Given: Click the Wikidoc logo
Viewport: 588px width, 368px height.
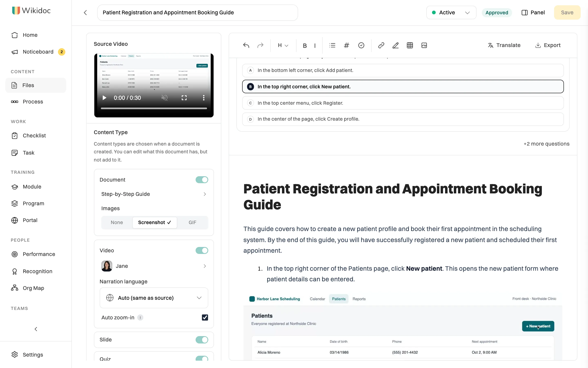Looking at the screenshot, I should 31,10.
